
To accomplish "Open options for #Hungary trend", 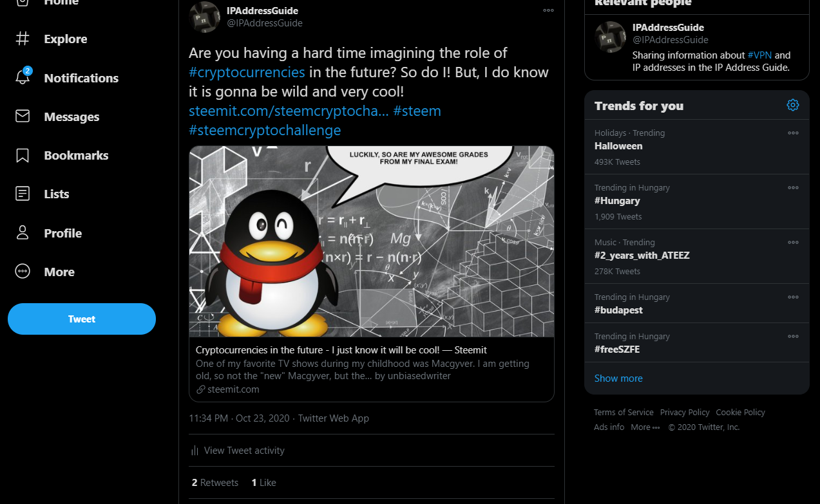I will [793, 187].
